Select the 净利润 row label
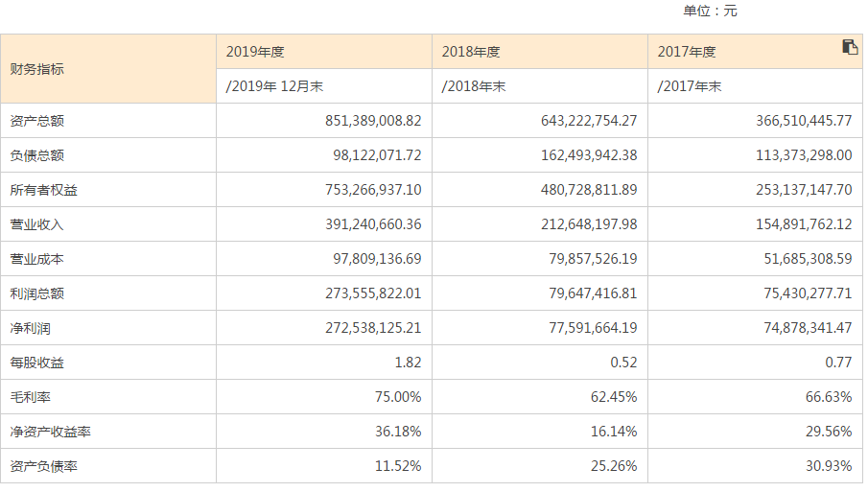This screenshot has width=868, height=492. tap(31, 328)
